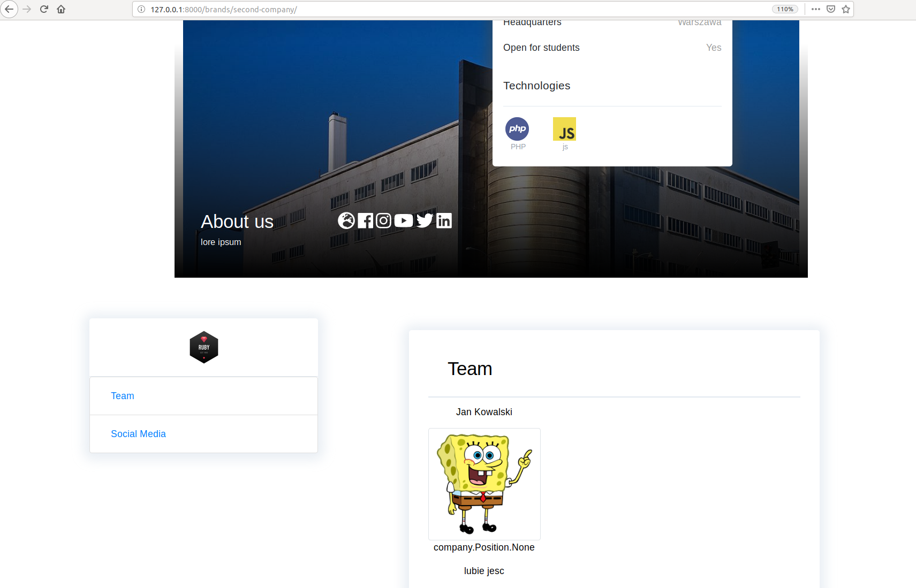Click the 'About us' heading

pos(237,222)
